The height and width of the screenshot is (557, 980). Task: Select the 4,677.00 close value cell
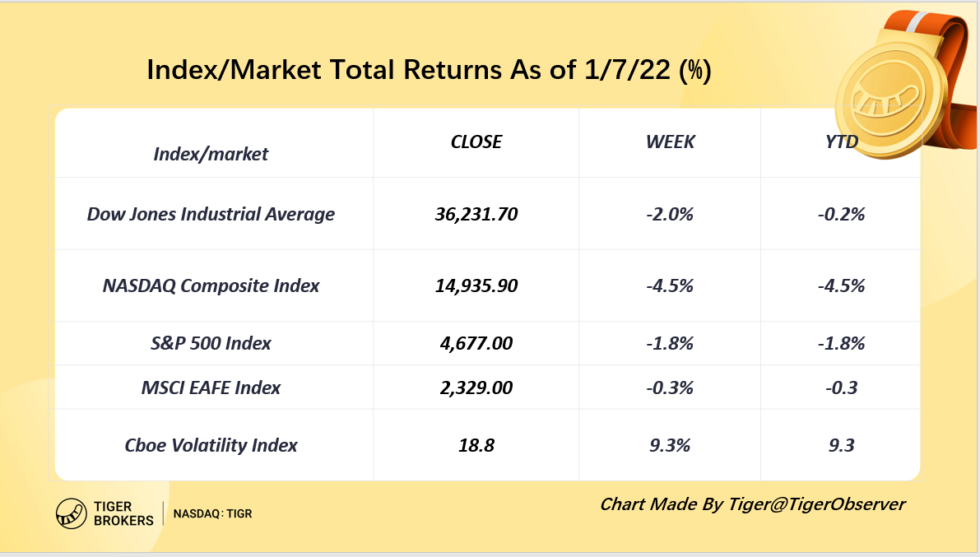pos(476,343)
